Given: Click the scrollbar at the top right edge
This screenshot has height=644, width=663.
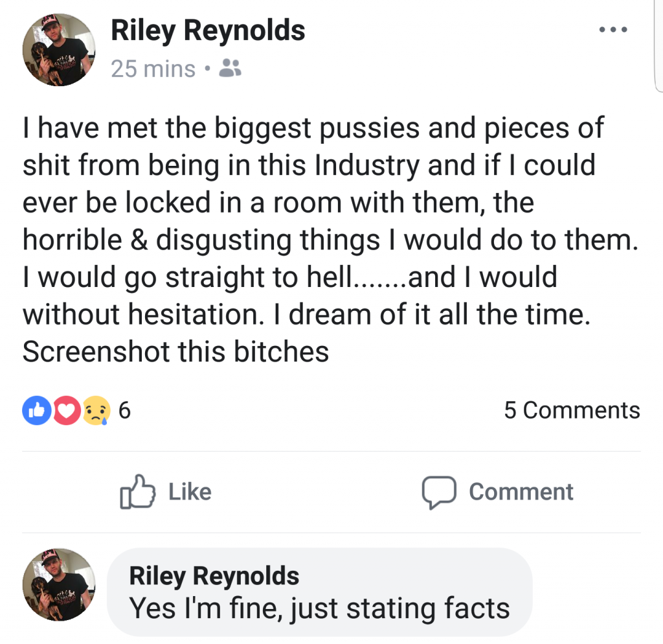Looking at the screenshot, I should tap(658, 46).
